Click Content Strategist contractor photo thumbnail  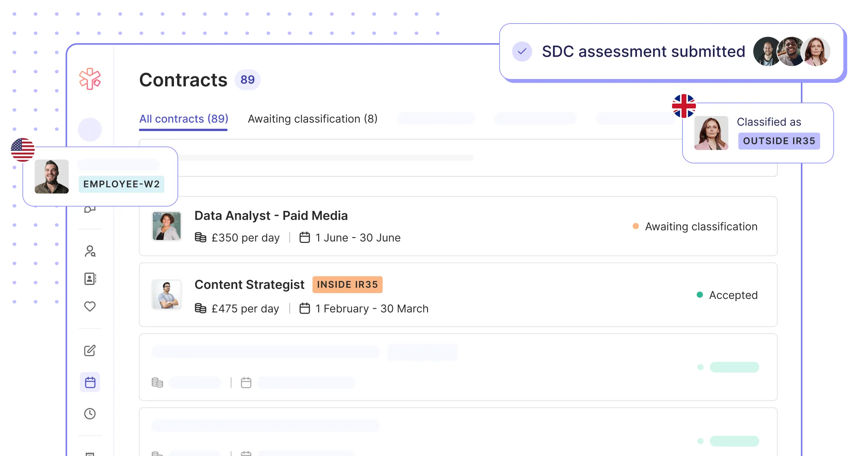point(167,295)
